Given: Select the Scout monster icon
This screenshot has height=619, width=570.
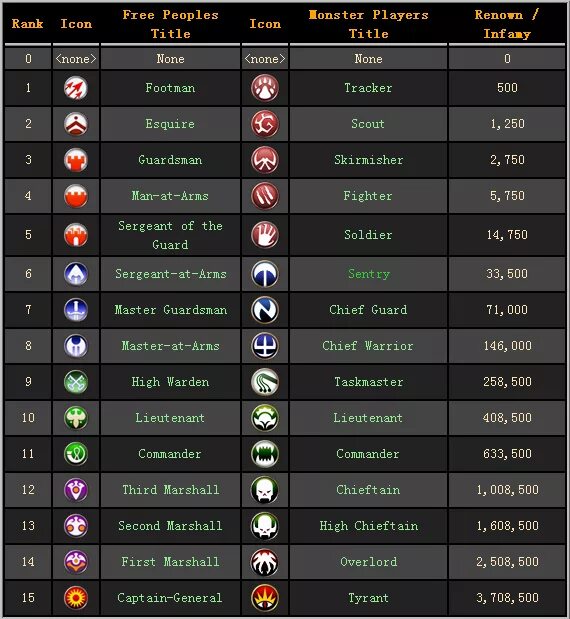Looking at the screenshot, I should click(x=265, y=124).
